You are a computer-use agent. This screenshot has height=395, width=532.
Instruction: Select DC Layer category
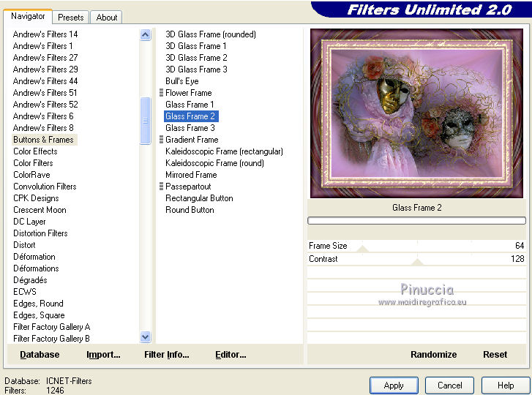29,222
